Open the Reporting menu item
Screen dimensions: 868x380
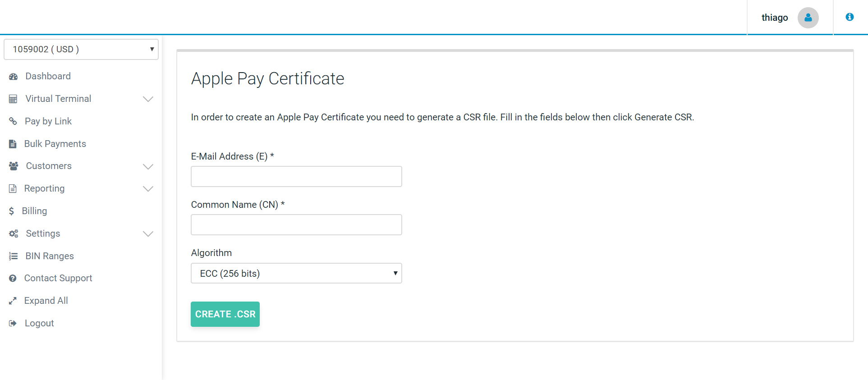pyautogui.click(x=44, y=188)
